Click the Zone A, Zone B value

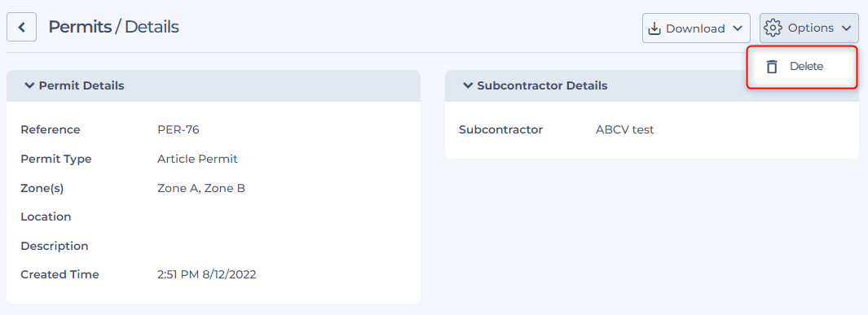201,189
